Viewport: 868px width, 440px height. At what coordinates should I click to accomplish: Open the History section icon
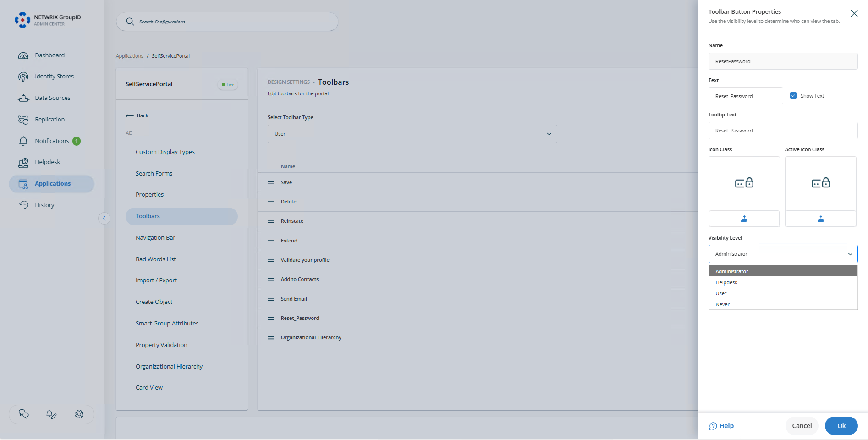click(23, 205)
